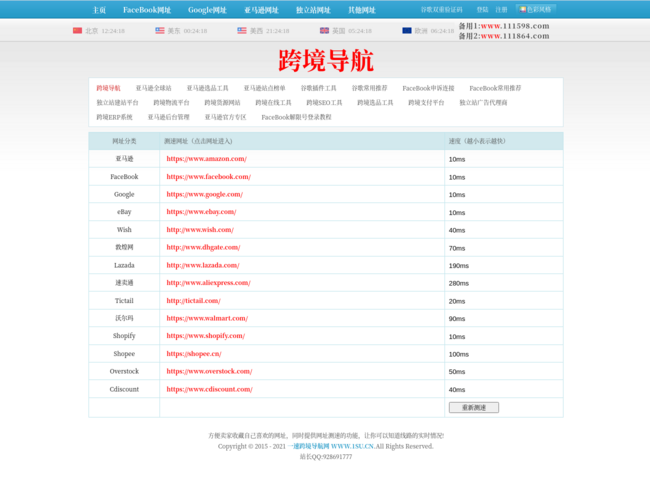This screenshot has width=650, height=500.
Task: Select the 亚马逊后台管理 category
Action: click(168, 117)
